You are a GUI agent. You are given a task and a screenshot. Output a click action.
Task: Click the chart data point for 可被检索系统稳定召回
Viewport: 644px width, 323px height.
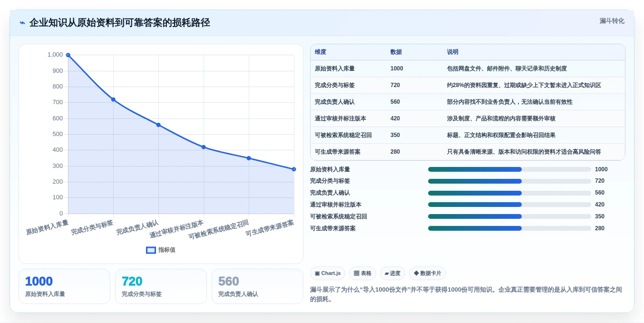pyautogui.click(x=249, y=158)
